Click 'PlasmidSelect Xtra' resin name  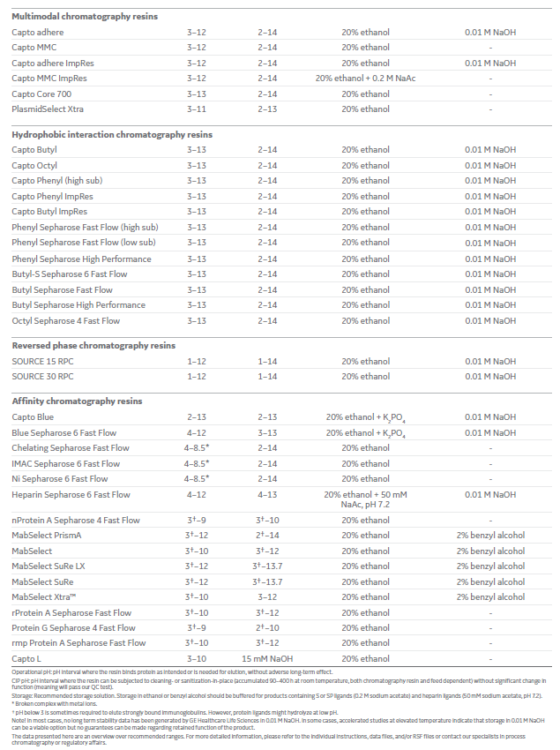(x=48, y=109)
